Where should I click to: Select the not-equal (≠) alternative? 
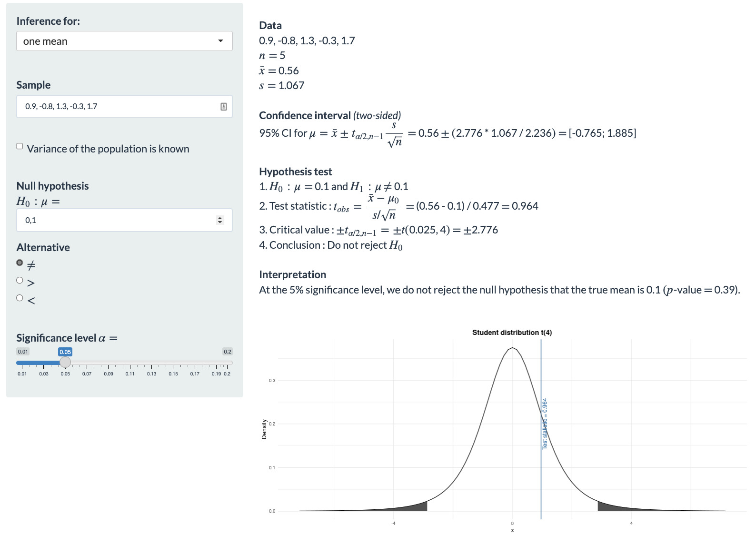pyautogui.click(x=20, y=263)
